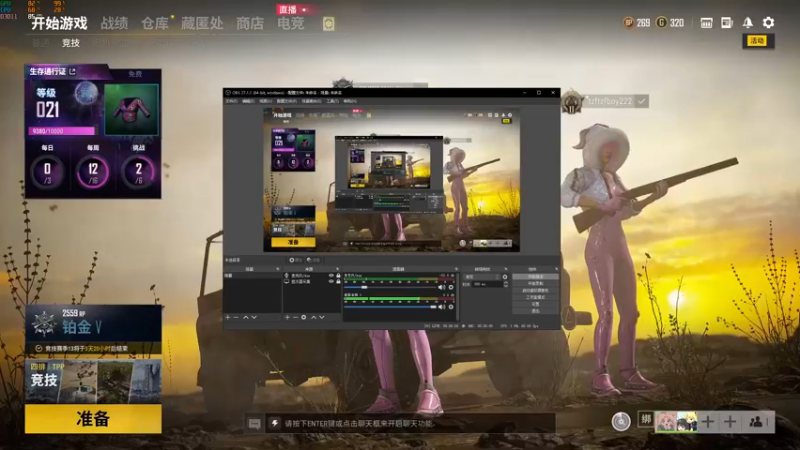The image size is (800, 450).
Task: Open 开始游戏 main tab
Action: click(x=59, y=23)
